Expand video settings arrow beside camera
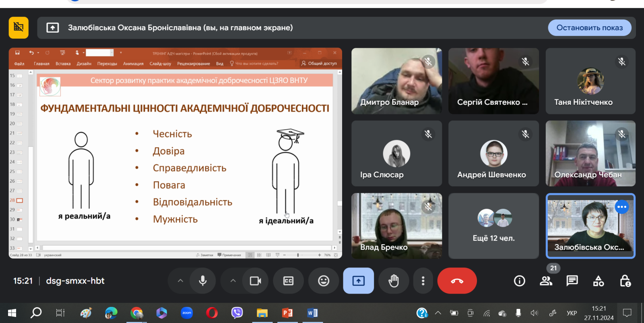 pos(233,281)
